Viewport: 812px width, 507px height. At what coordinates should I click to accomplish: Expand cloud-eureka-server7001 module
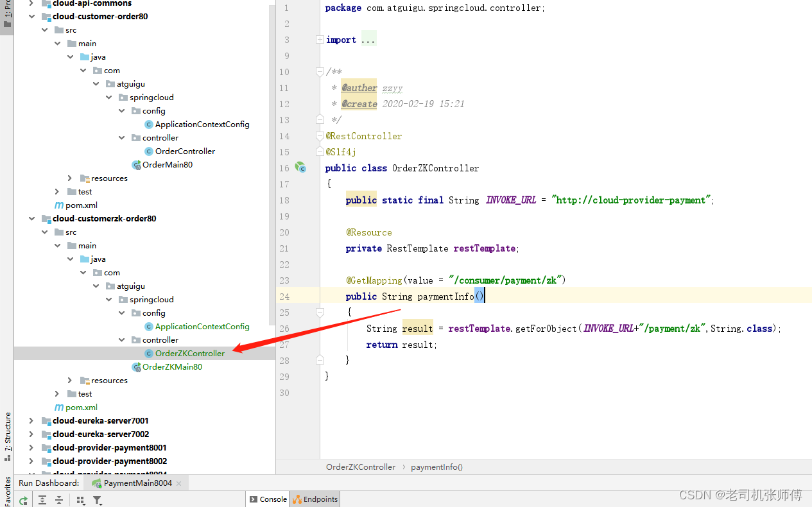pyautogui.click(x=31, y=421)
